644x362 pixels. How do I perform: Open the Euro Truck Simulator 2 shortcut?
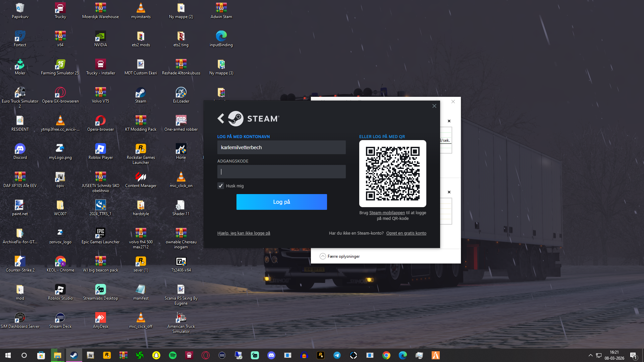pyautogui.click(x=20, y=93)
